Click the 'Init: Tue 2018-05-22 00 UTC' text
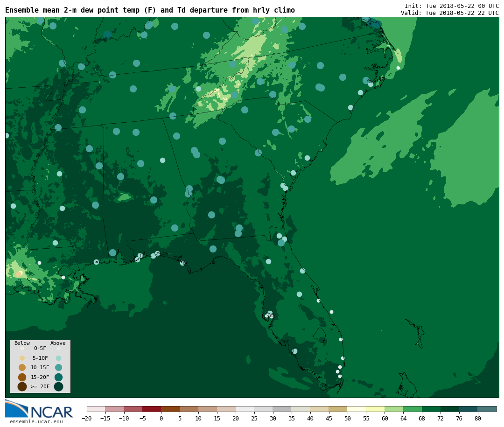 tap(452, 6)
